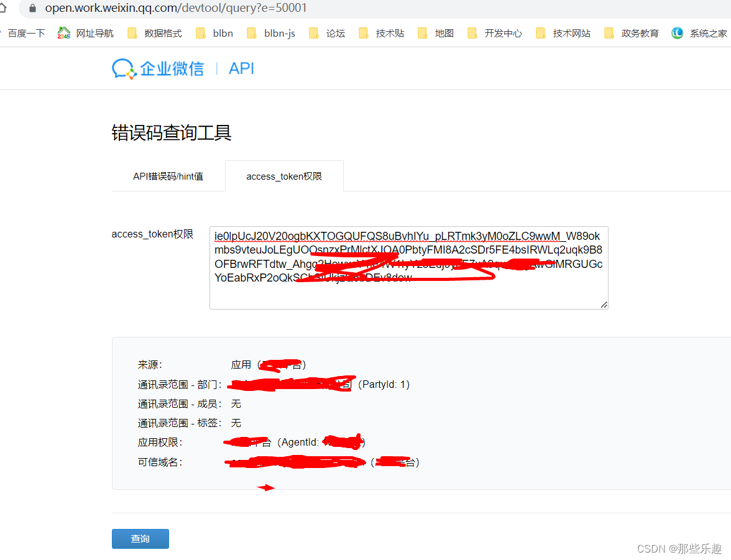Open the blbn-js bookmark
731x560 pixels.
pos(278,33)
